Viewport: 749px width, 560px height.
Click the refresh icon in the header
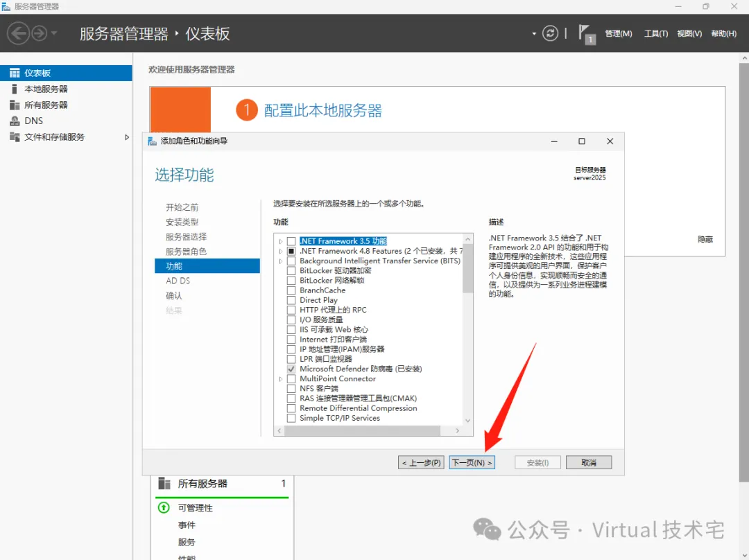(x=550, y=33)
